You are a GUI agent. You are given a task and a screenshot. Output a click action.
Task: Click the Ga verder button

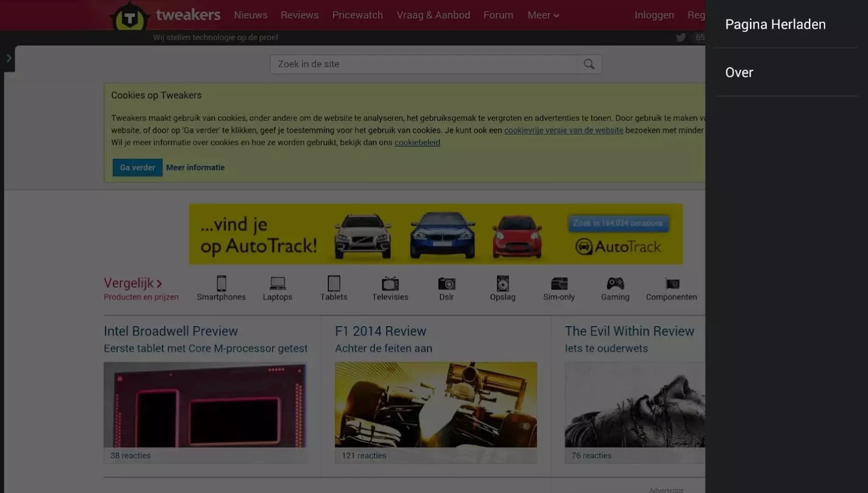(x=138, y=168)
